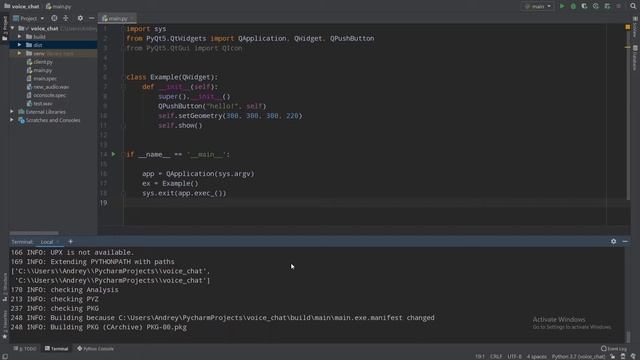
Task: Click the Structure side tool button
Action: click(4, 287)
